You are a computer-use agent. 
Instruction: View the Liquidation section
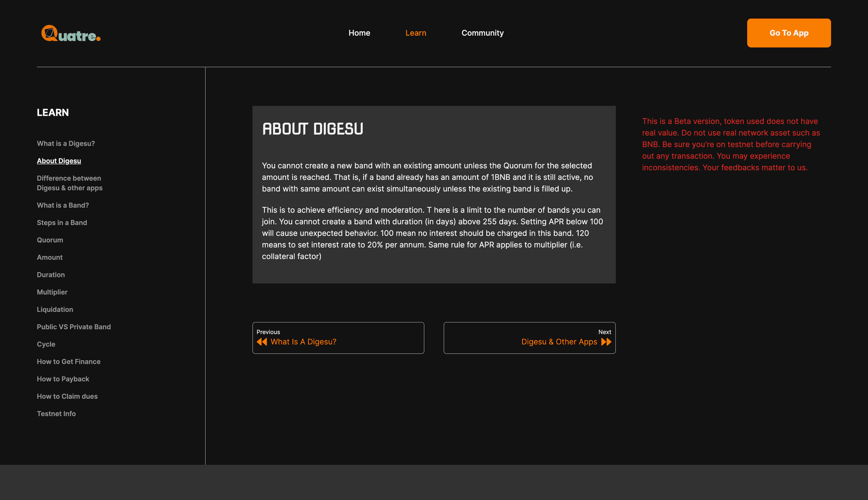tap(55, 310)
